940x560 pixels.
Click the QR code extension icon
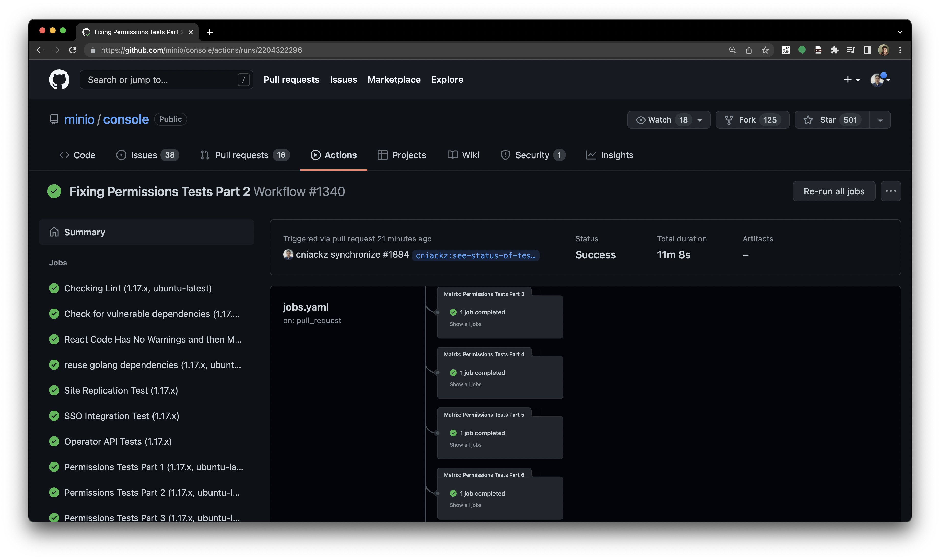tap(785, 50)
